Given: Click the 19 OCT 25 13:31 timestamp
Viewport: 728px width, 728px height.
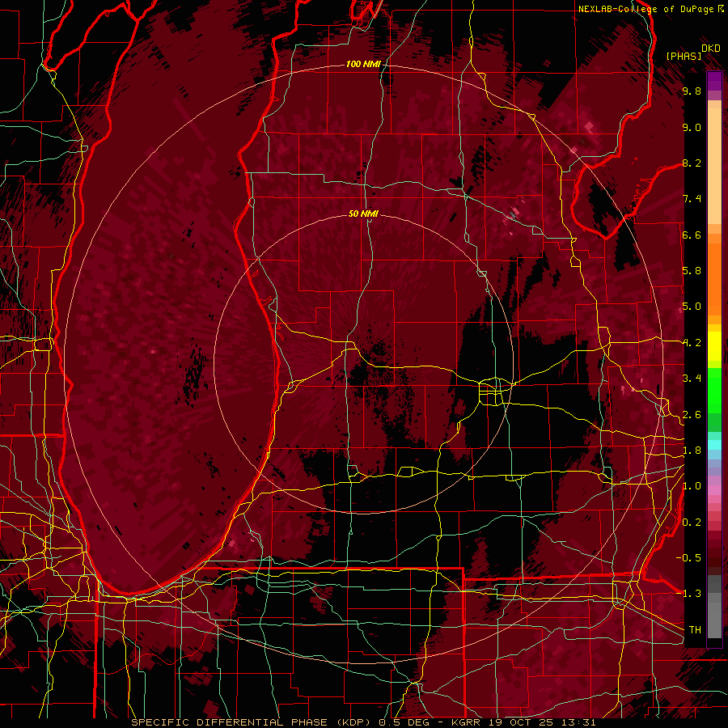Looking at the screenshot, I should pos(542,722).
